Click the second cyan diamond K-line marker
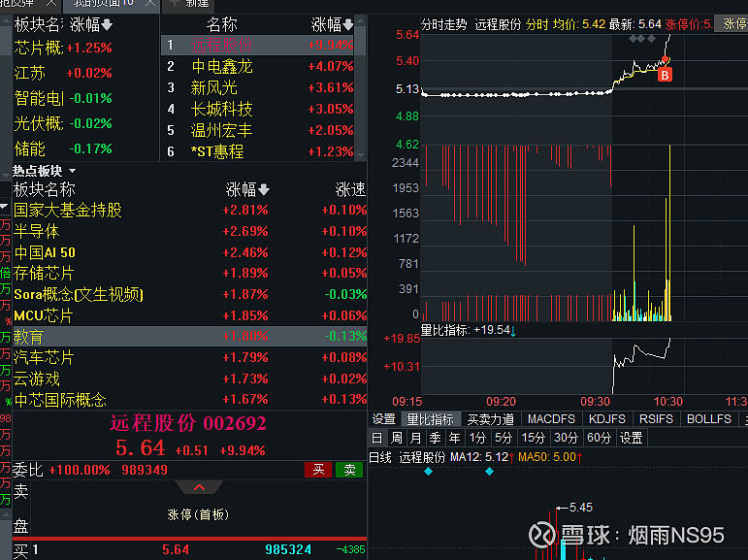This screenshot has height=560, width=748. pos(489,472)
